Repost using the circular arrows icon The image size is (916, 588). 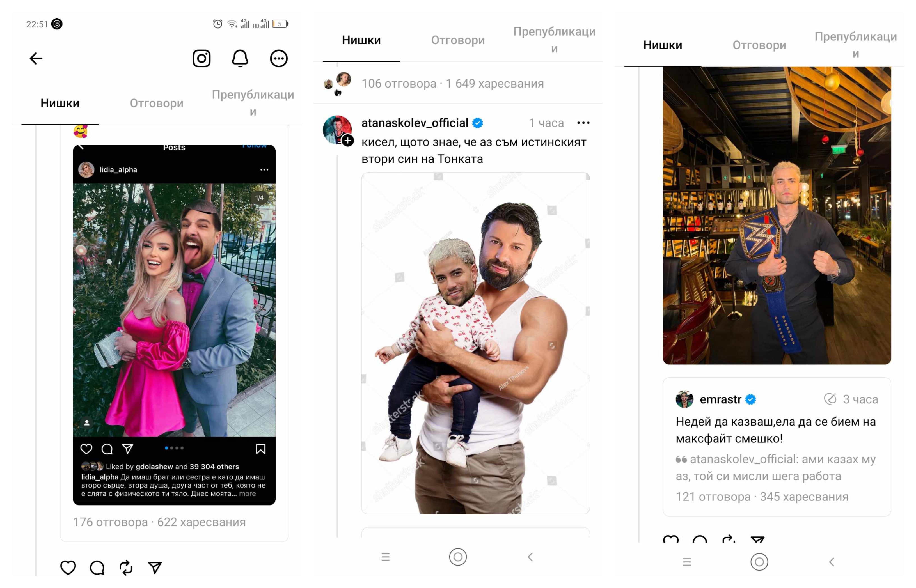pyautogui.click(x=126, y=568)
